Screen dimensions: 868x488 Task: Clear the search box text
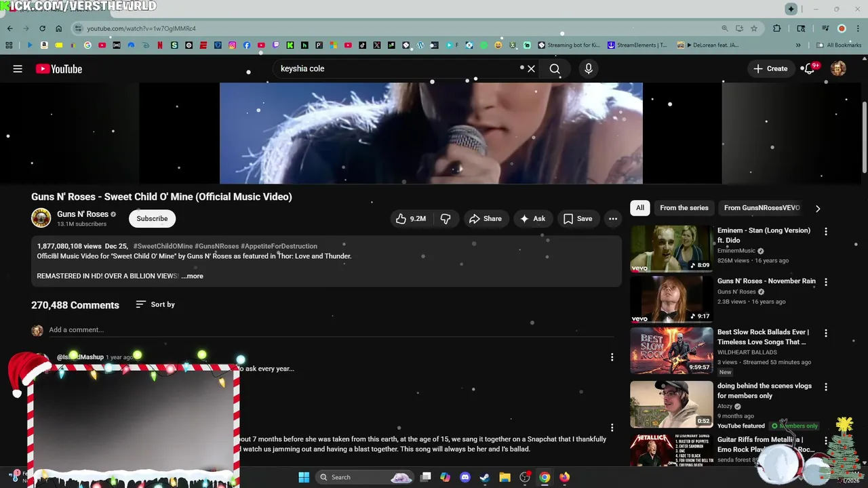point(531,68)
